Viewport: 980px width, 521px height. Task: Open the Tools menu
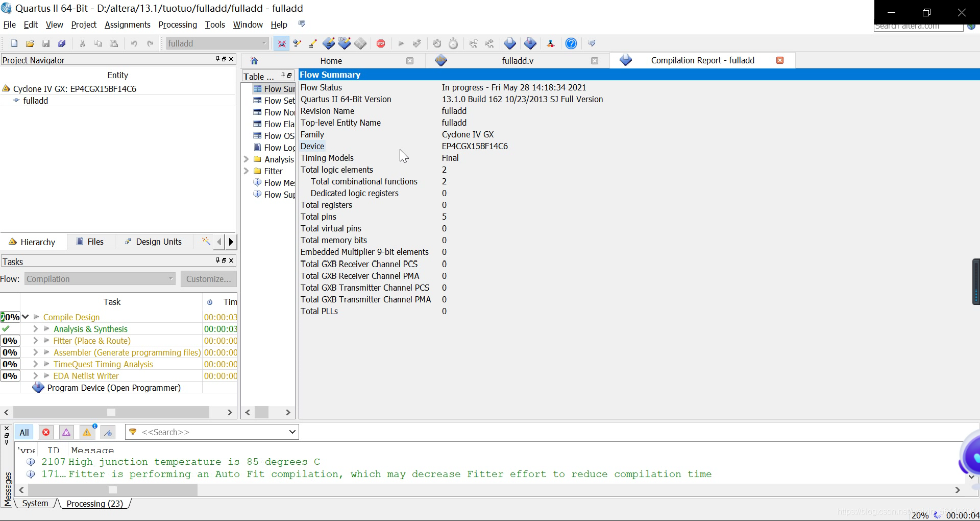pos(215,25)
